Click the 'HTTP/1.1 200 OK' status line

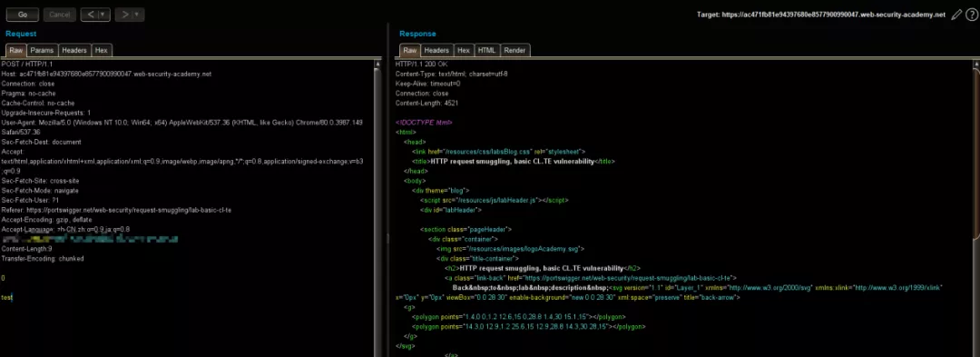click(x=422, y=64)
